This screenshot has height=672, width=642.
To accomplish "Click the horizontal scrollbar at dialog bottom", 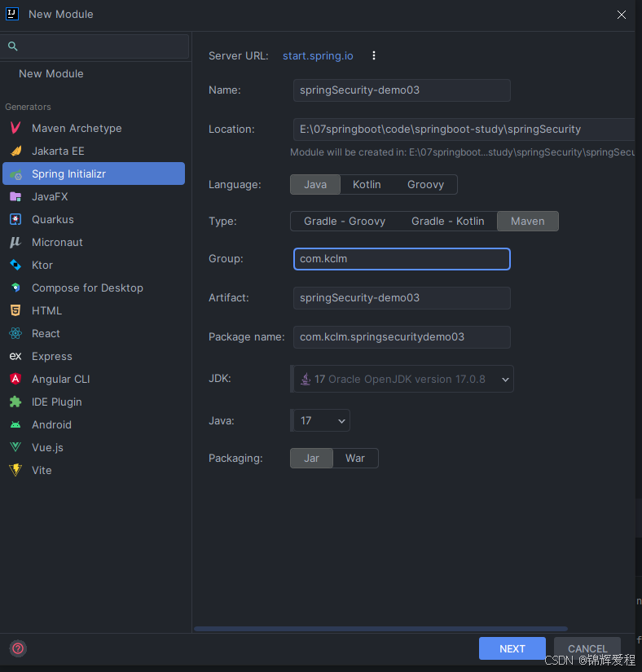I will coord(380,629).
